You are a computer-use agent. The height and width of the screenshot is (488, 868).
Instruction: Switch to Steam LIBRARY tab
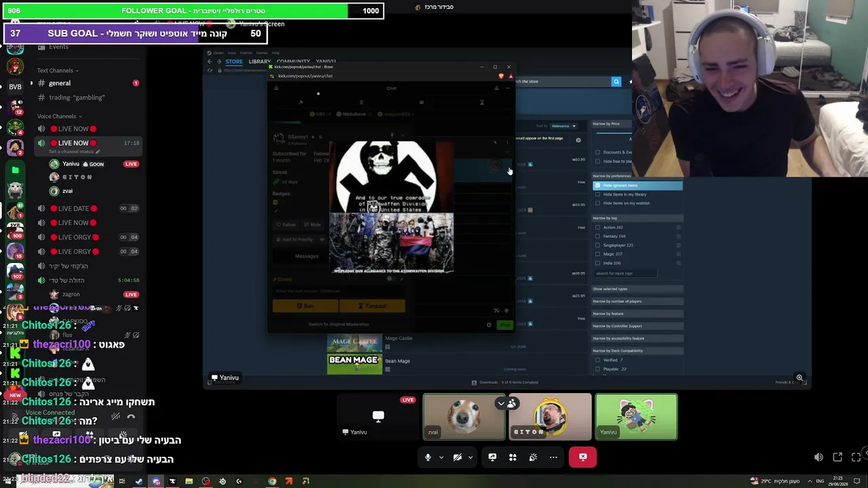tap(260, 62)
